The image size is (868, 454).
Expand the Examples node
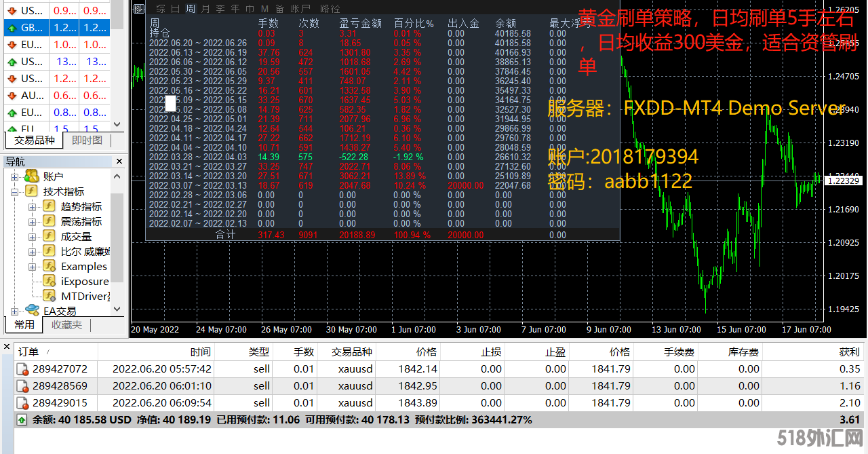[32, 267]
